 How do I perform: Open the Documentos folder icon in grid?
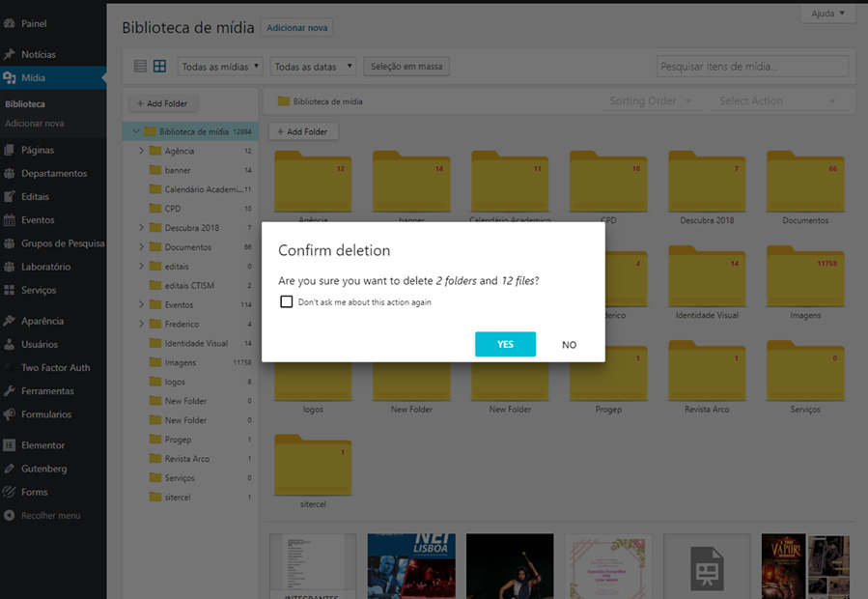(805, 182)
